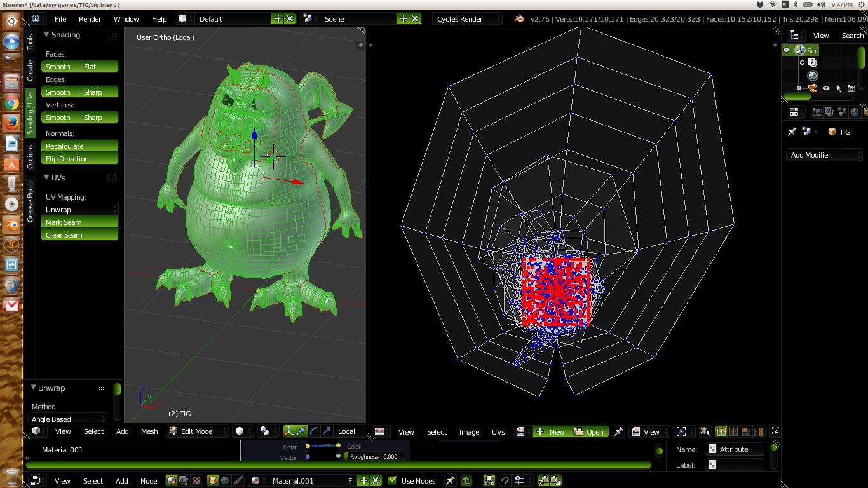The image size is (868, 488).
Task: Open the UVs menu
Action: click(x=498, y=431)
